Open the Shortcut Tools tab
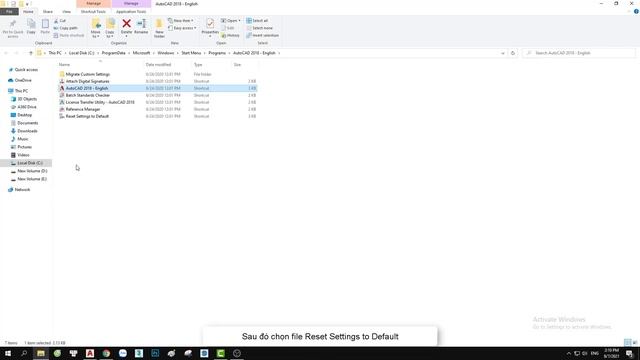The width and height of the screenshot is (640, 360). (93, 11)
